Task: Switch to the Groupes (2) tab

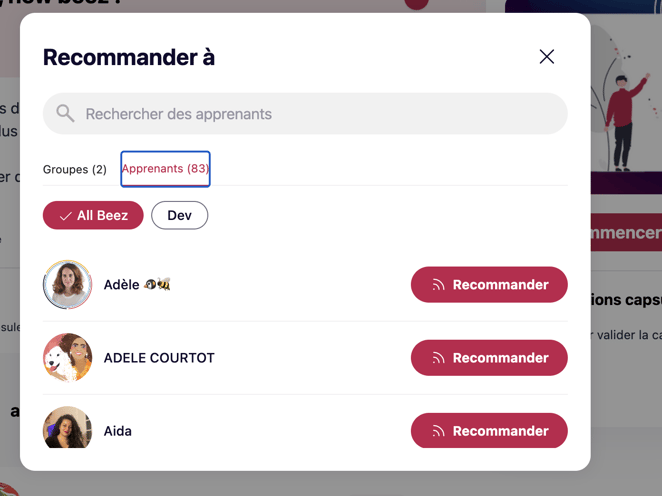Action: (x=75, y=169)
